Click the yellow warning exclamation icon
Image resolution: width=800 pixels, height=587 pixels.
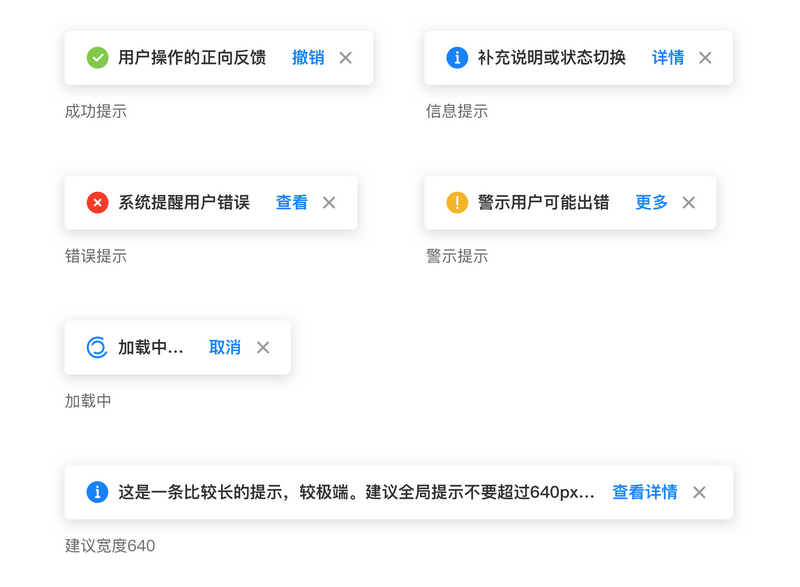click(x=457, y=203)
